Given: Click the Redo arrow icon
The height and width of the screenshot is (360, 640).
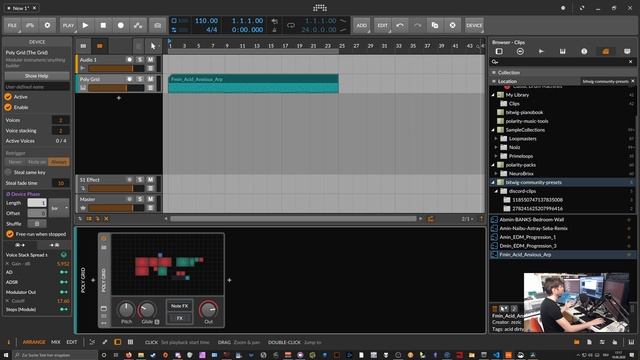Looking at the screenshot, I should pyautogui.click(x=418, y=25).
